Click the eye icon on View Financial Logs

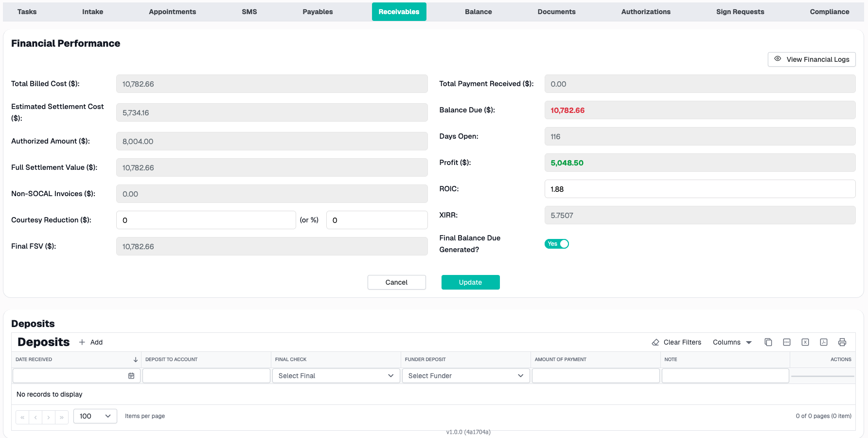click(778, 59)
